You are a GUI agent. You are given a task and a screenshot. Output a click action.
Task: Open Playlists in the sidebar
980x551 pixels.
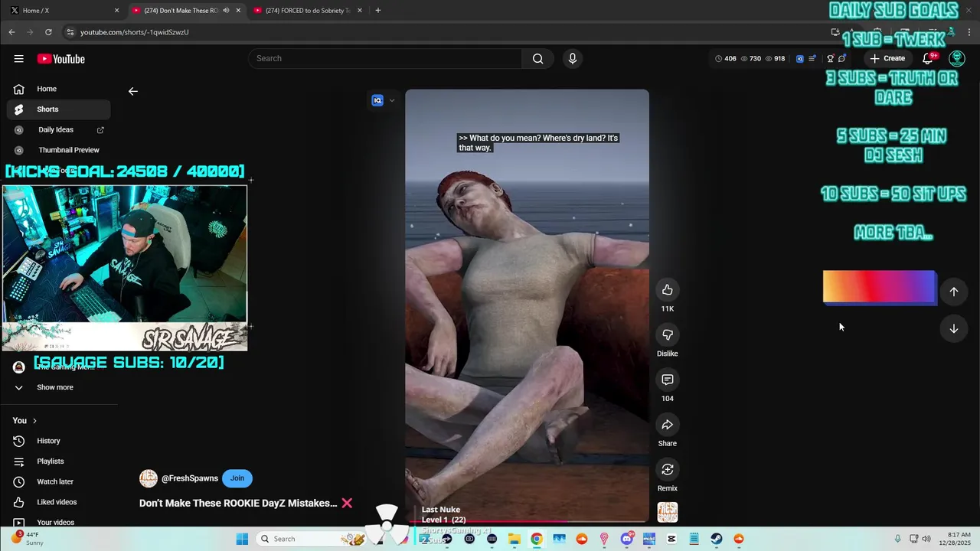pos(58,461)
